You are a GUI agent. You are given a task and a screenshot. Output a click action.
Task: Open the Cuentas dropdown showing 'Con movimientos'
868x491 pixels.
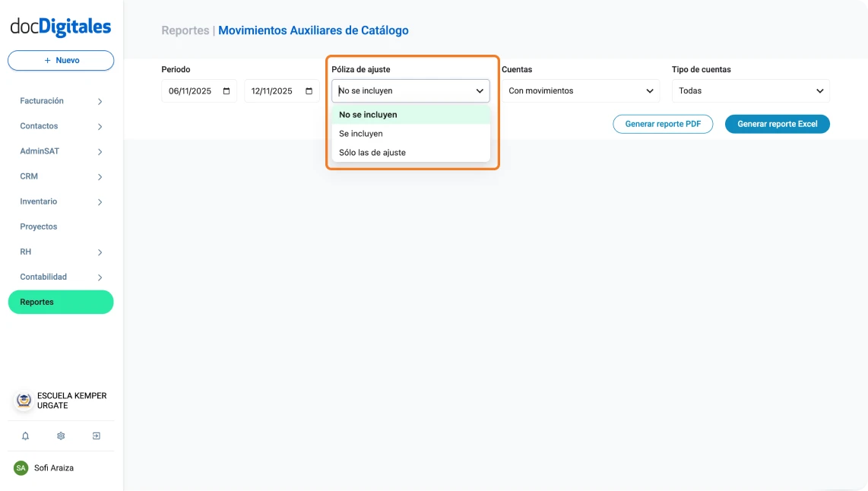coord(580,90)
